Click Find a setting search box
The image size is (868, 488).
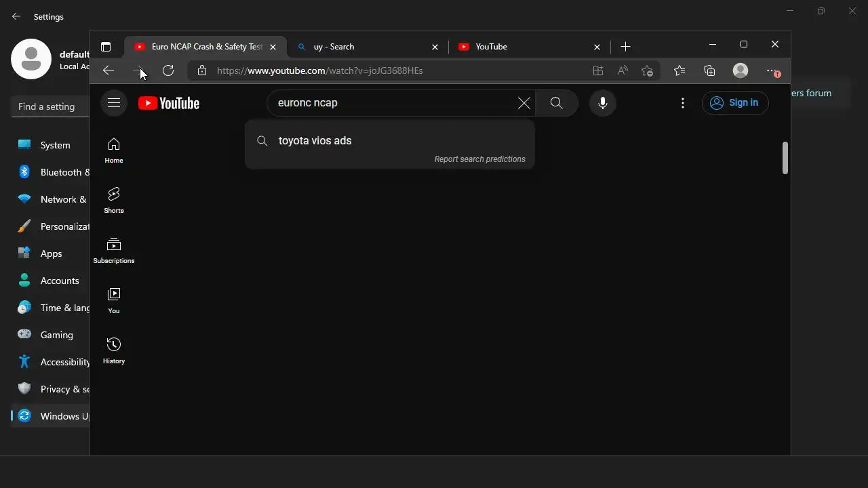[51, 106]
